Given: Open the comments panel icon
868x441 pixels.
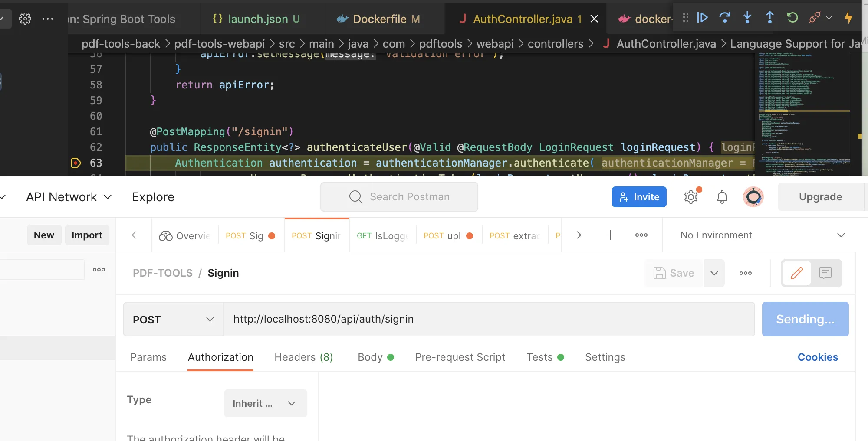Looking at the screenshot, I should click(x=825, y=273).
